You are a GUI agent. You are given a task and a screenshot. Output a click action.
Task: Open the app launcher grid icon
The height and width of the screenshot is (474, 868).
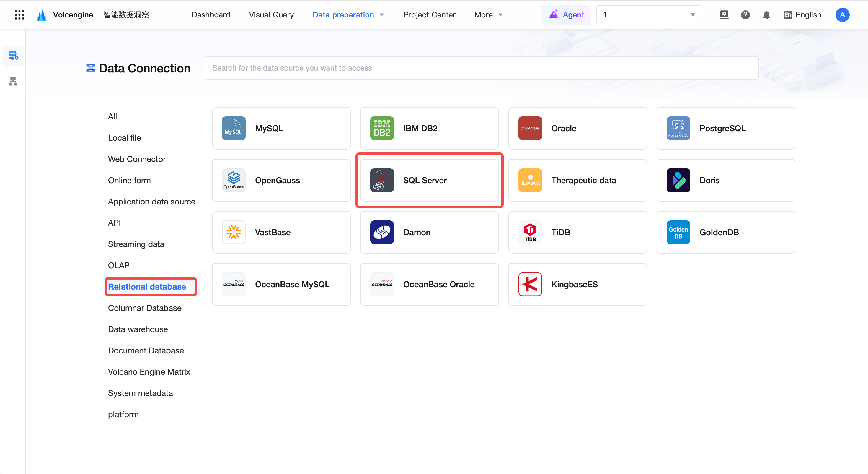pyautogui.click(x=19, y=14)
